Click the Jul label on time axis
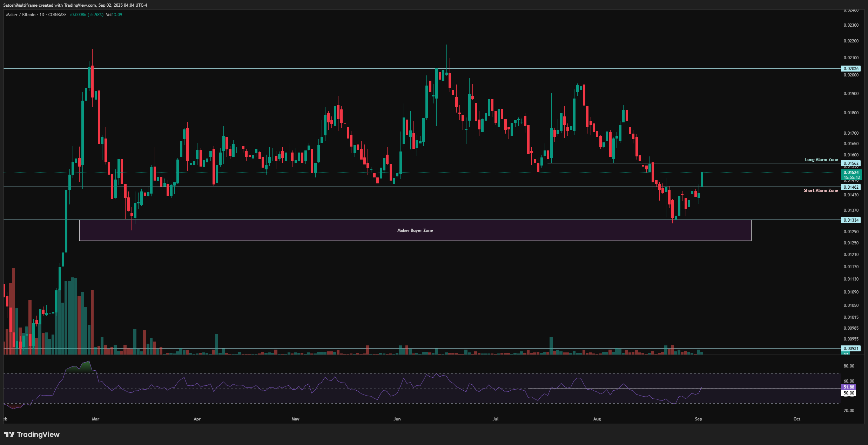This screenshot has width=868, height=445. 496,419
